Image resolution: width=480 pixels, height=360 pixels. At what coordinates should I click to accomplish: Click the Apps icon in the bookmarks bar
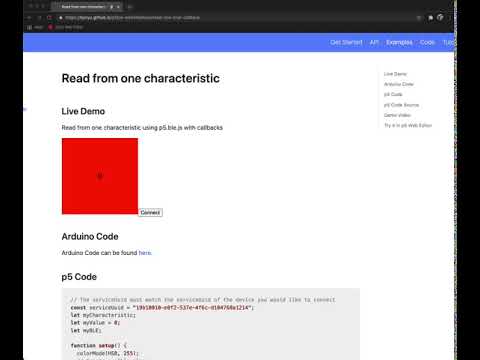pyautogui.click(x=30, y=27)
